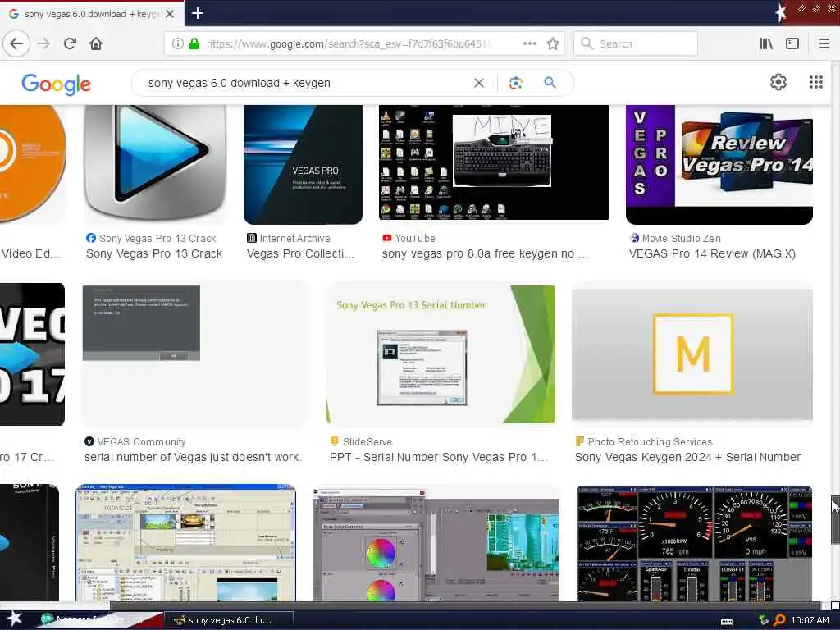Image resolution: width=840 pixels, height=630 pixels.
Task: Open the tray keyboard icon
Action: [x=727, y=622]
